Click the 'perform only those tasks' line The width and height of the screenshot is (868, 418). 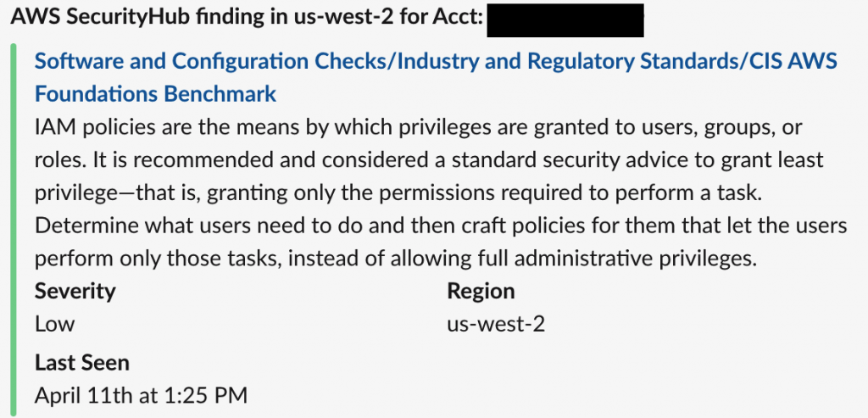[x=396, y=258]
